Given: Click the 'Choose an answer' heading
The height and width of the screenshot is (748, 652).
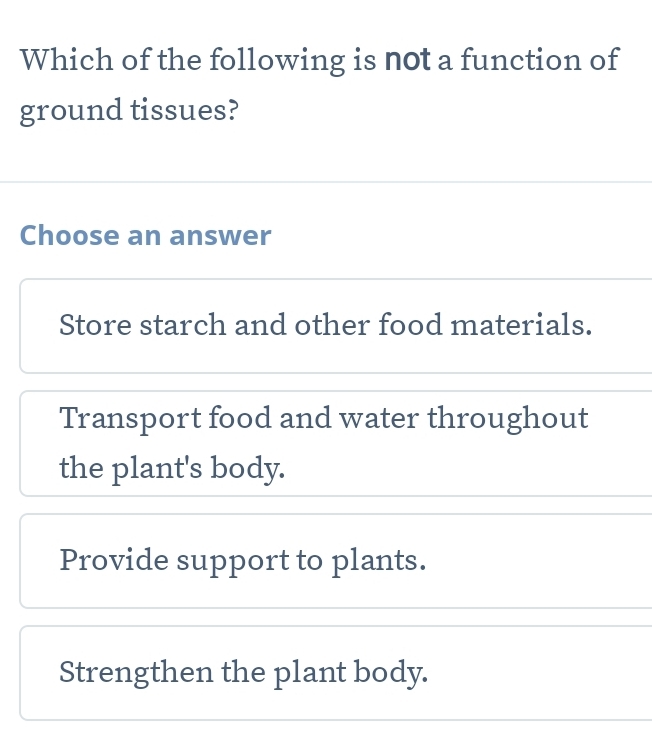Looking at the screenshot, I should (x=146, y=236).
